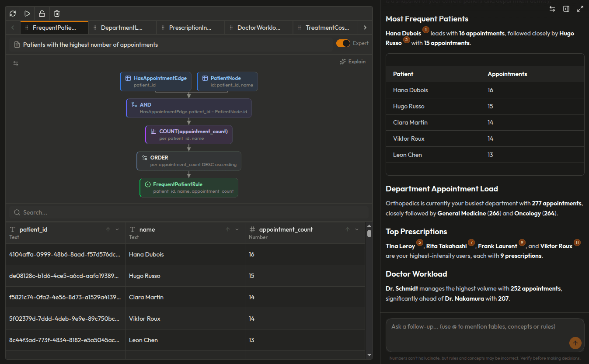
Task: Open the appointment_count column dropdown chevron
Action: point(357,229)
